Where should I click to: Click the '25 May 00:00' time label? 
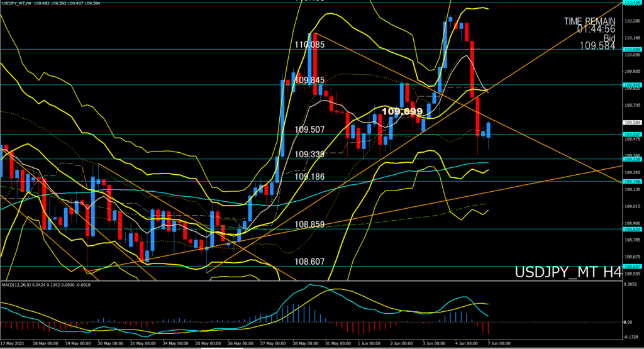point(208,343)
